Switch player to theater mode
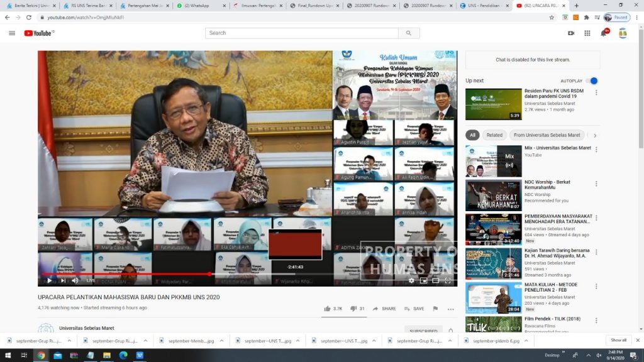644x362 pixels. click(x=436, y=281)
